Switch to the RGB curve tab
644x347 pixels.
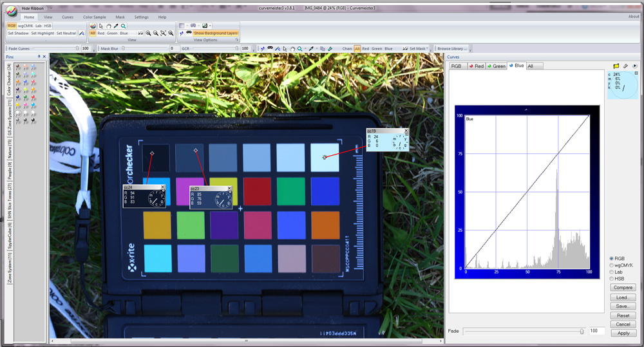pyautogui.click(x=457, y=66)
